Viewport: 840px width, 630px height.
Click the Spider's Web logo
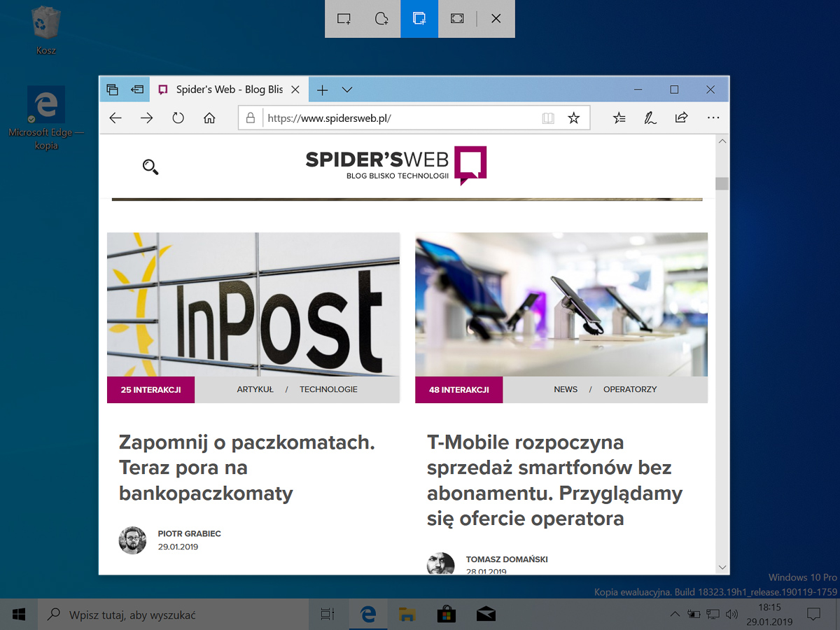[396, 165]
